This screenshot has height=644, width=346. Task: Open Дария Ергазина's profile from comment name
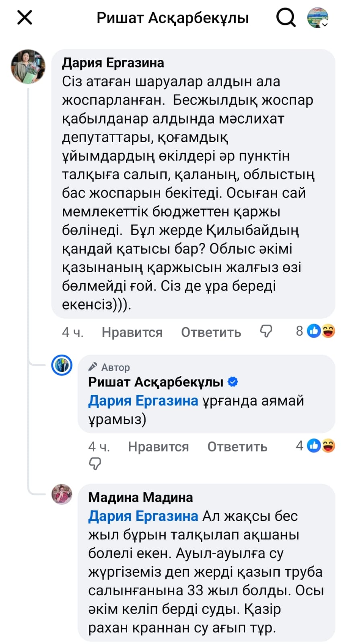(113, 63)
